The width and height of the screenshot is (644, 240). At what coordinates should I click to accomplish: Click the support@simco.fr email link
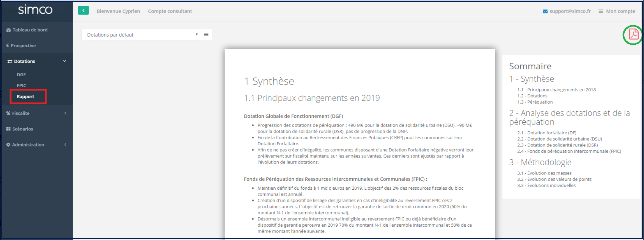[570, 11]
